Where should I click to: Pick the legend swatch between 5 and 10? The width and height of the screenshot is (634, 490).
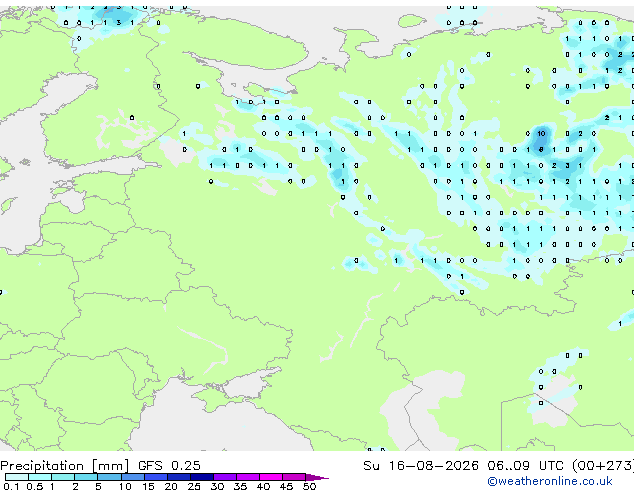109,477
